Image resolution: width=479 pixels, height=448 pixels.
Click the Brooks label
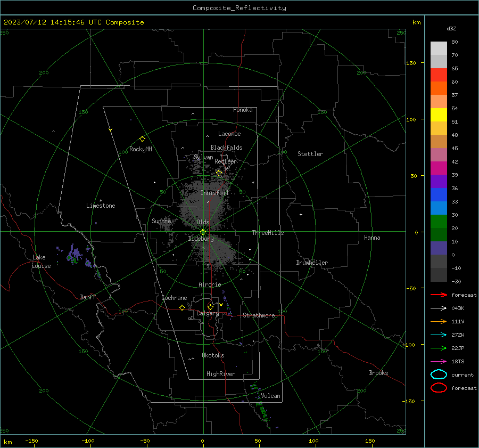(378, 373)
